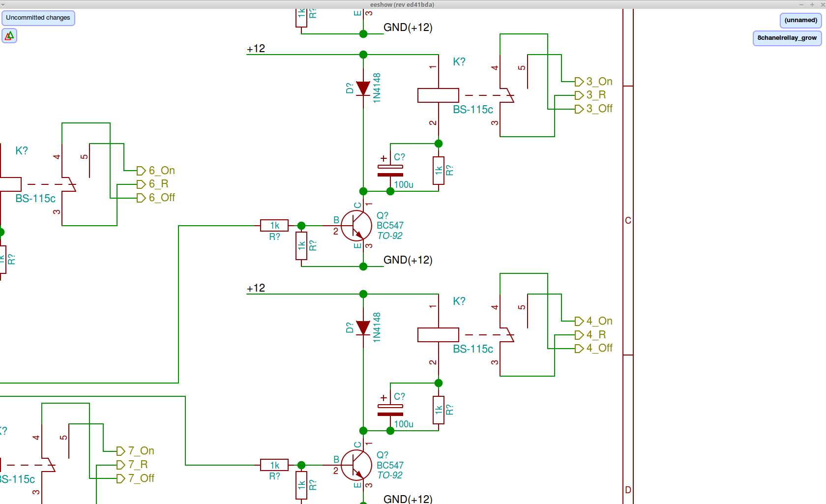Select the 6_On hierarchical label arrow
The height and width of the screenshot is (504, 826).
pyautogui.click(x=141, y=171)
